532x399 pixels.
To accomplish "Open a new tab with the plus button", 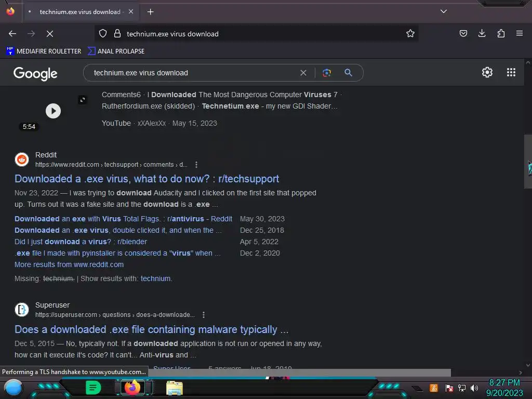I will point(150,12).
